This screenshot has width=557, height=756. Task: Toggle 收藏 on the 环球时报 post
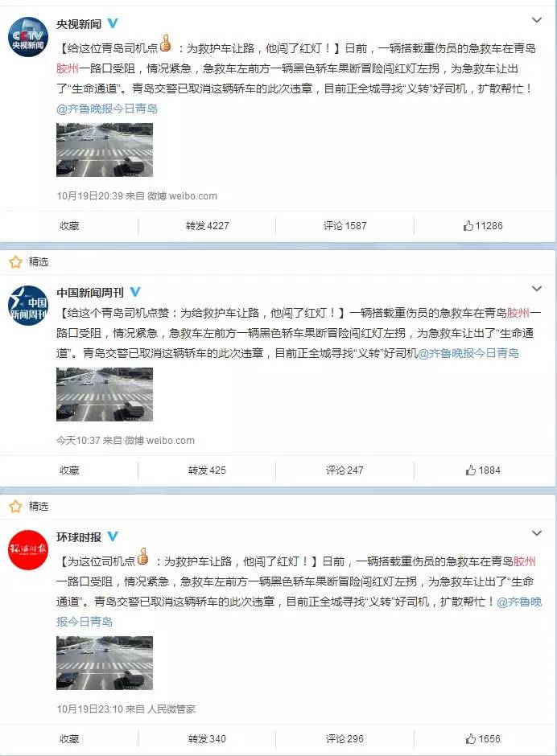(69, 738)
